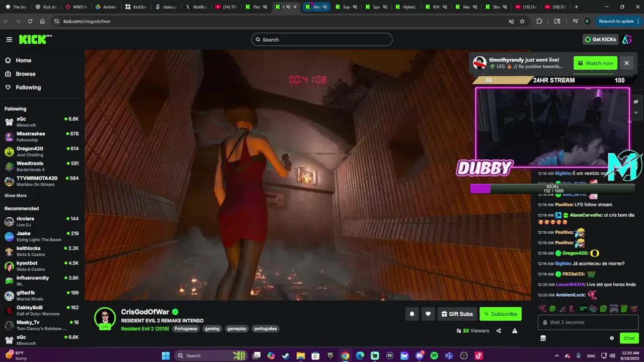Open Misstrashes channel in the sidebar
644x362 pixels.
[x=42, y=137]
